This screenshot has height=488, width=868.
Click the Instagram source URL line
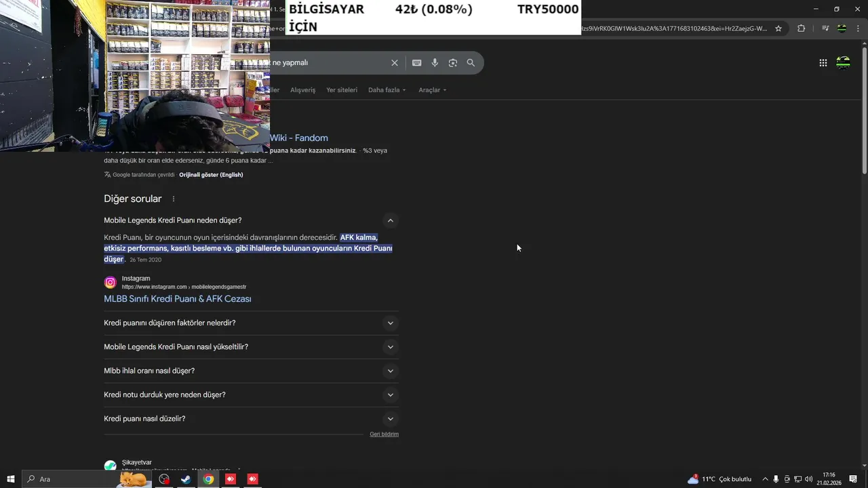[x=184, y=287]
